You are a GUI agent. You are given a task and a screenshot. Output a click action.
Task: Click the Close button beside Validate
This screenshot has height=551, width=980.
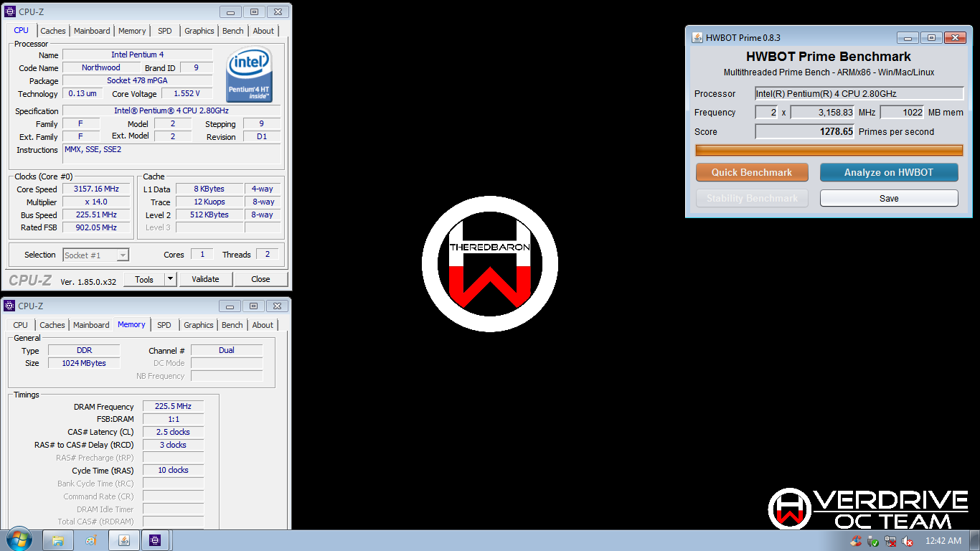click(260, 279)
